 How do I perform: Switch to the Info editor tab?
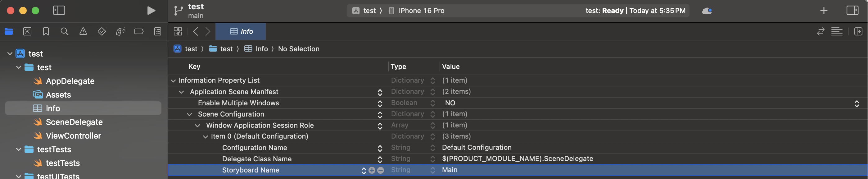[240, 31]
